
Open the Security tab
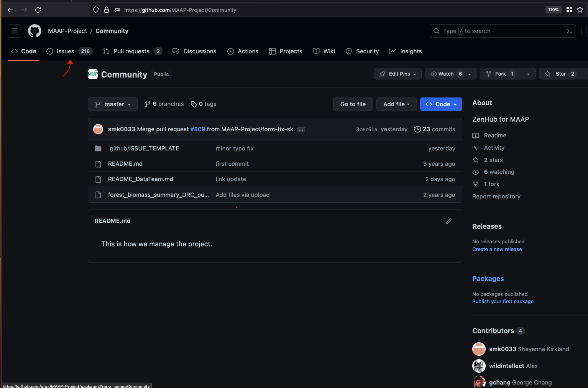click(x=362, y=51)
